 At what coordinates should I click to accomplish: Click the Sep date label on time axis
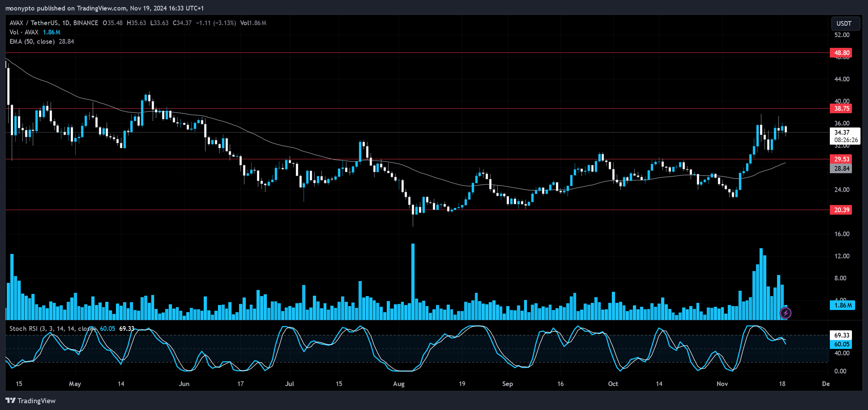(508, 384)
